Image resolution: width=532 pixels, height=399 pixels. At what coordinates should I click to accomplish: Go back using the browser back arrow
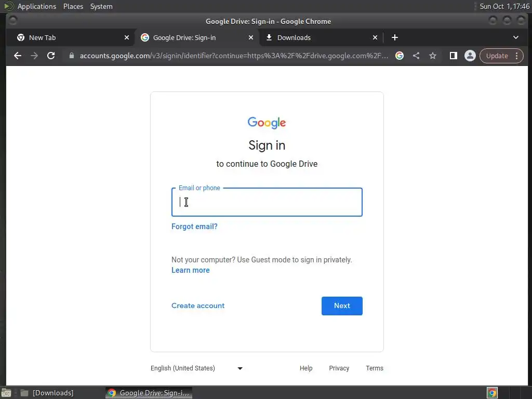click(x=18, y=56)
